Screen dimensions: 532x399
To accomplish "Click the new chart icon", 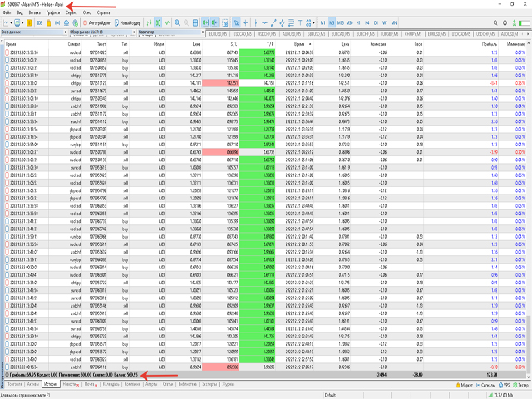I will 6,22.
